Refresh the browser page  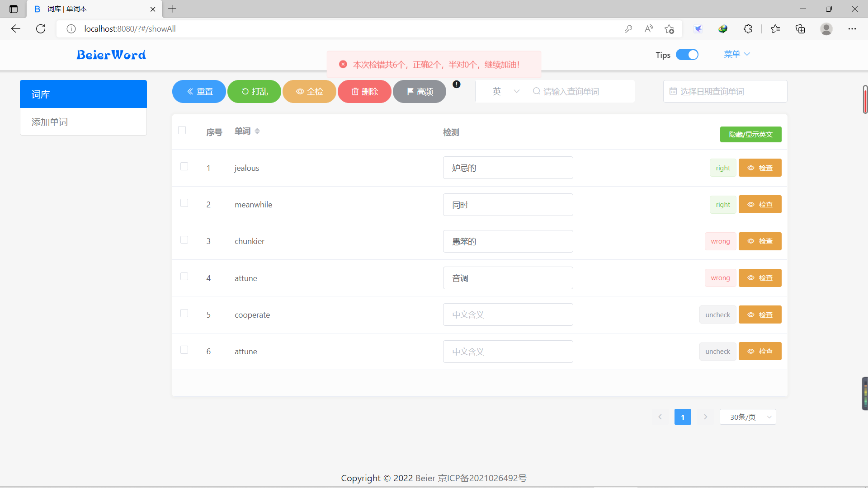click(41, 29)
